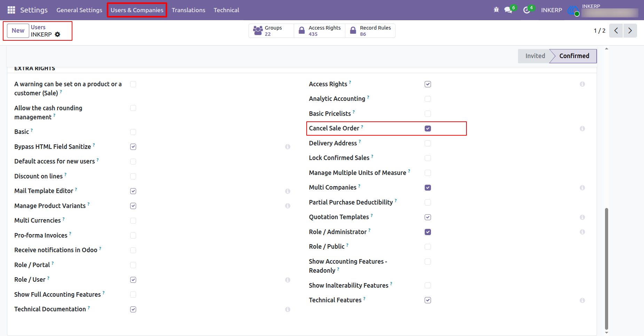The width and height of the screenshot is (644, 336).
Task: Open the General Settings menu
Action: [79, 10]
